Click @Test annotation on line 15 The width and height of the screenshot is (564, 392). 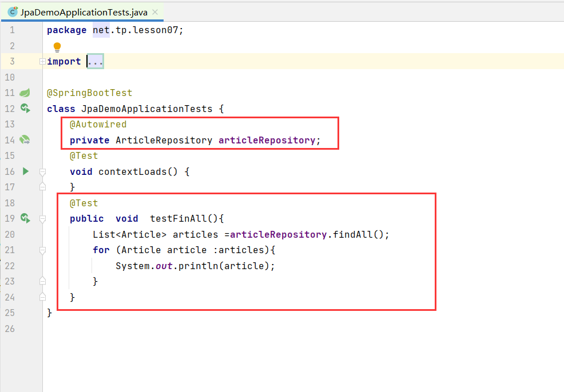84,156
